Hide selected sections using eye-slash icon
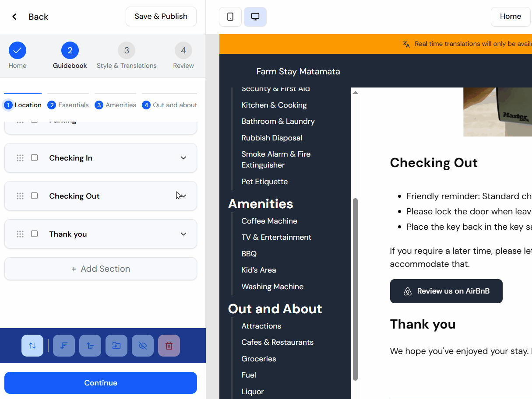The height and width of the screenshot is (399, 532). [142, 345]
